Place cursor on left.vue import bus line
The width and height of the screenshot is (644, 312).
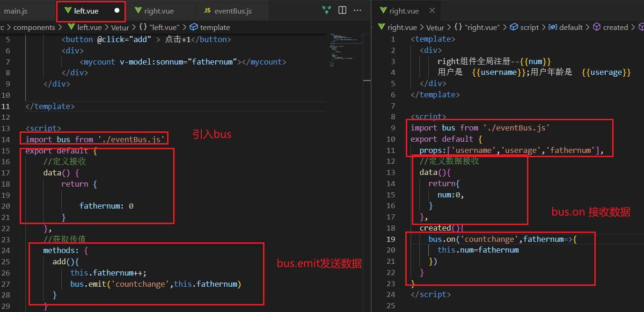coord(95,139)
